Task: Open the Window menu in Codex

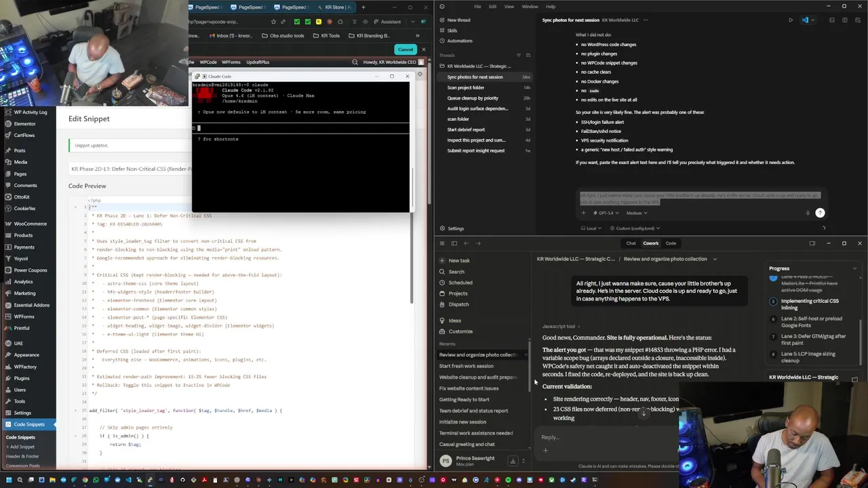Action: (530, 7)
